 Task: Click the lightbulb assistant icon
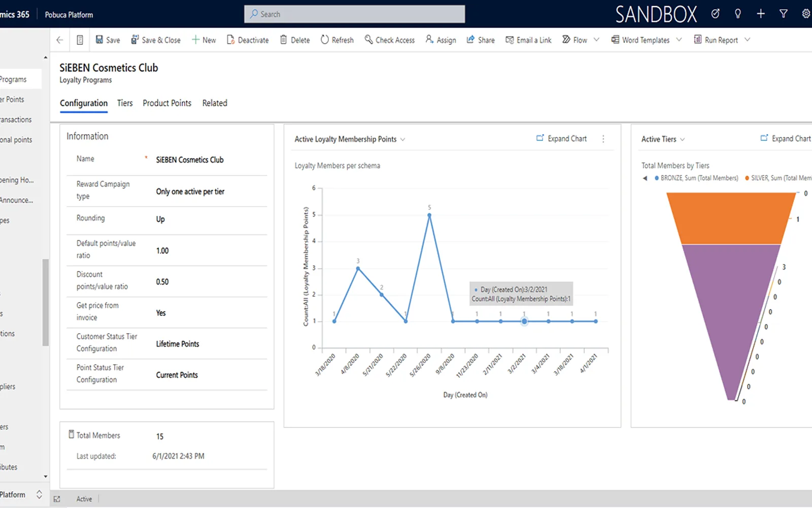[738, 14]
